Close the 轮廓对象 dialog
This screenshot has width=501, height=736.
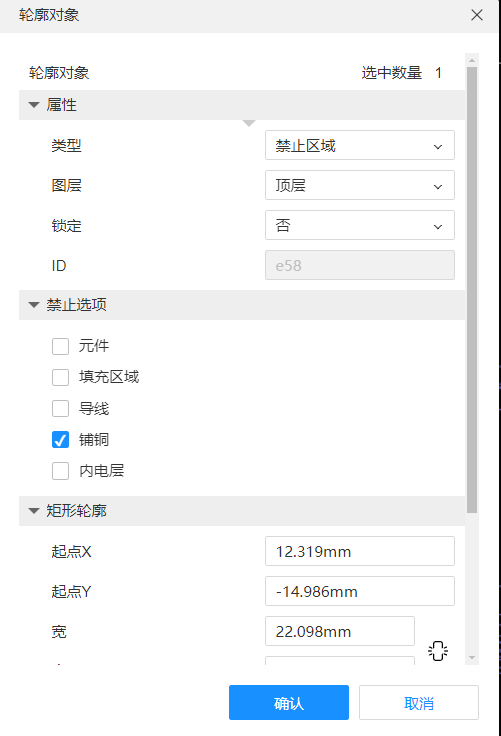point(477,15)
